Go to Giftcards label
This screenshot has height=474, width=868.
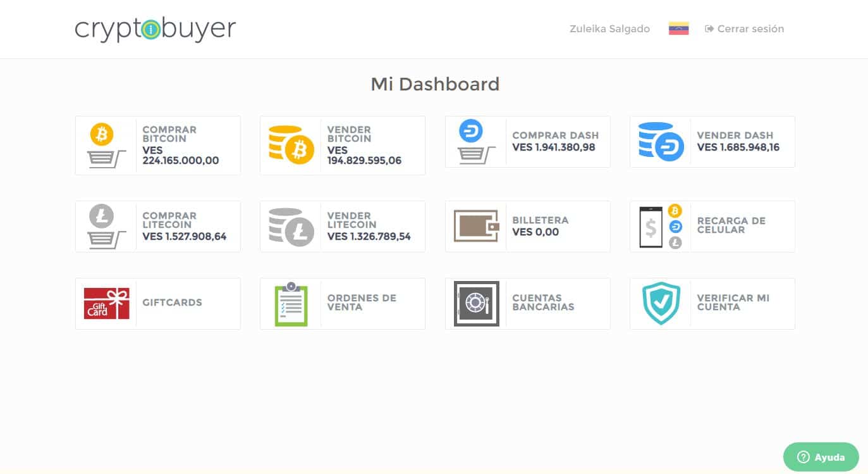coord(172,302)
